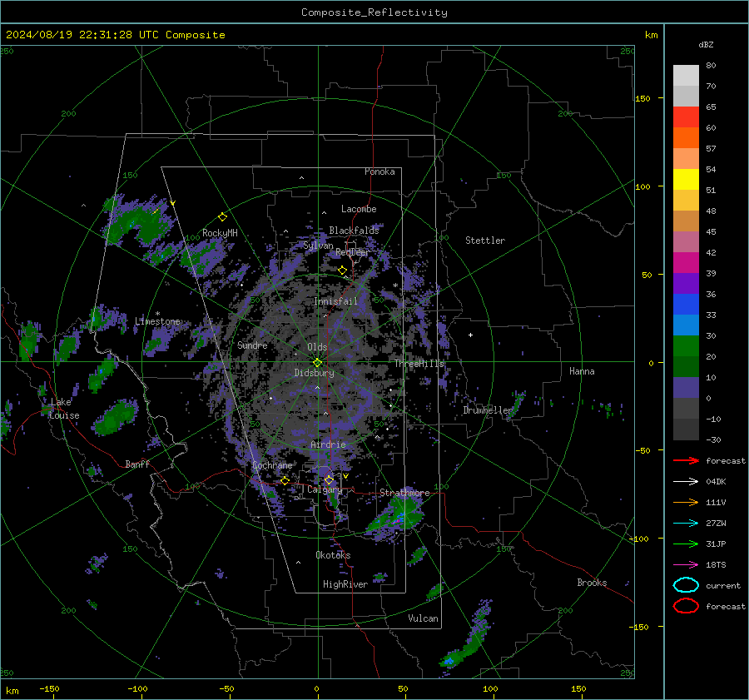Click the red forecast ellipse icon

pos(686,606)
